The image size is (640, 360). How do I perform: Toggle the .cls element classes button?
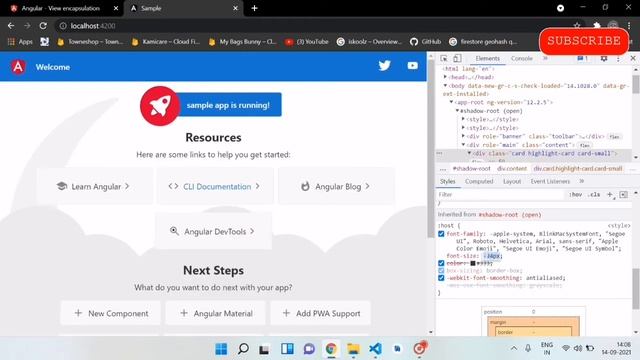tap(594, 195)
